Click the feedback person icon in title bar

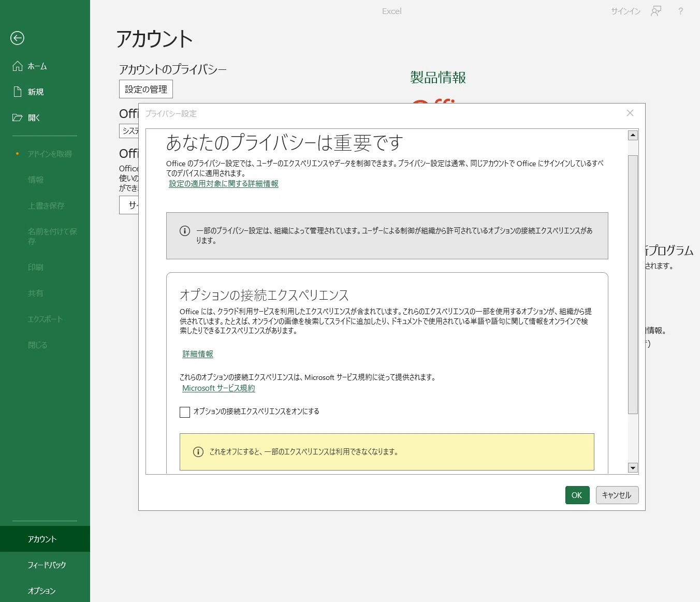[x=656, y=11]
